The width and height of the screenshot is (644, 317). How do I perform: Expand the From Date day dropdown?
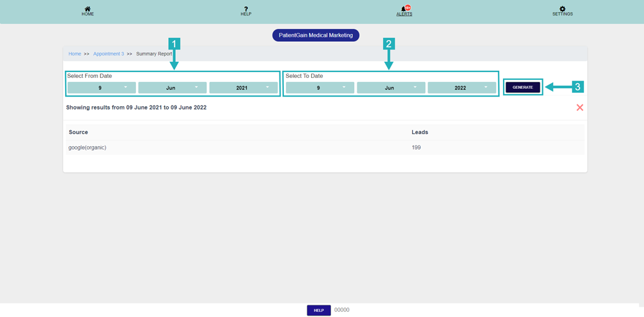(102, 88)
